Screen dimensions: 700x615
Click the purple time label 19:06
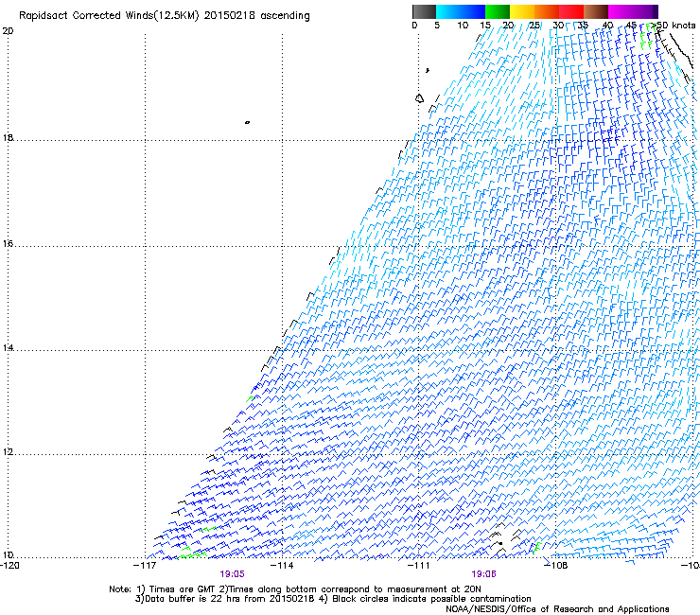pyautogui.click(x=484, y=574)
